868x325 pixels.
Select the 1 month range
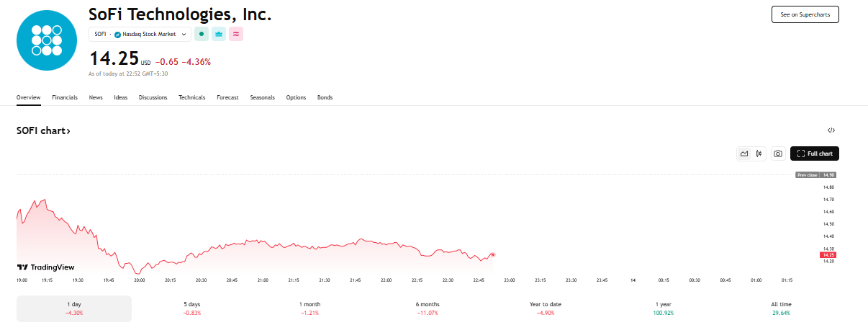tap(310, 308)
